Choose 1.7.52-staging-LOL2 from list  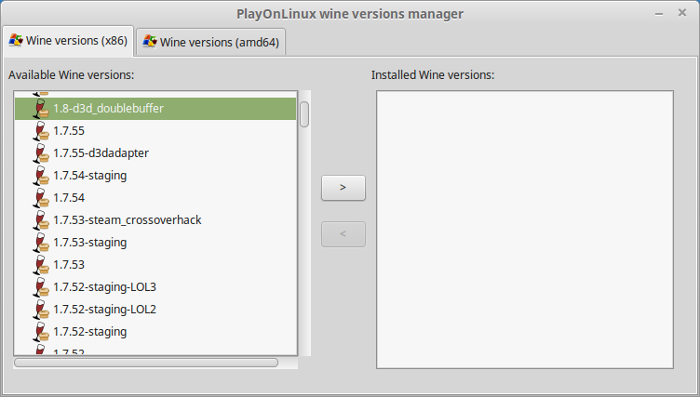pos(155,309)
